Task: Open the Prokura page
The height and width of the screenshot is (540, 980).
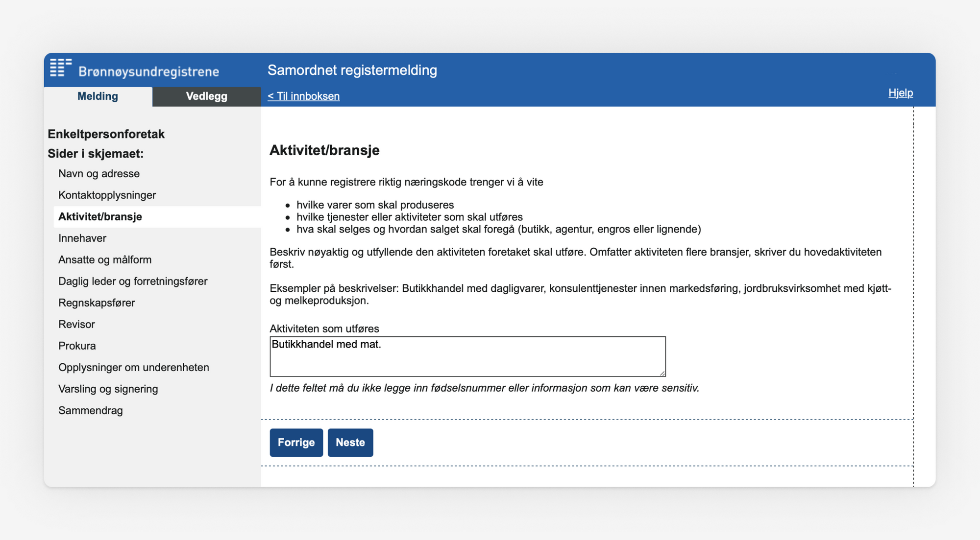Action: 77,346
